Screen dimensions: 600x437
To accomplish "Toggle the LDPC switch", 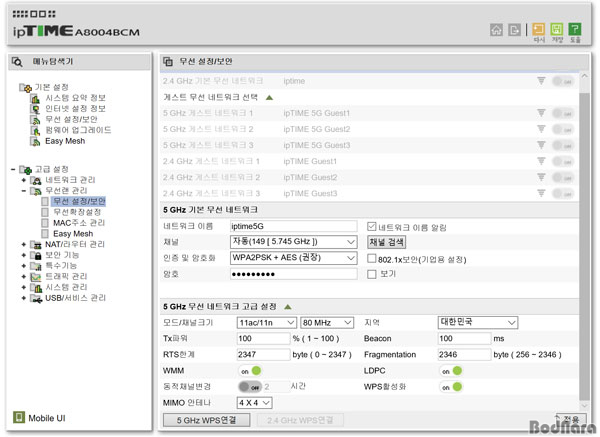I will (x=451, y=371).
